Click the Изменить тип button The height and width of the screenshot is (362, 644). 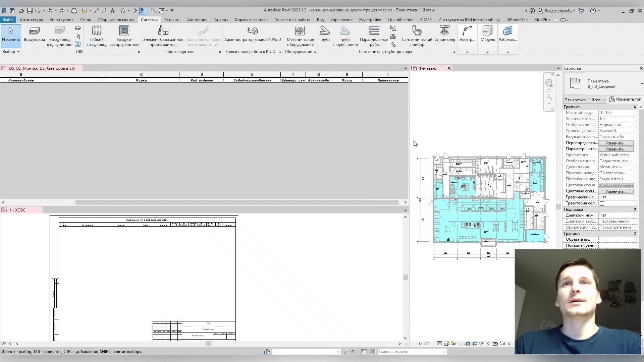[x=625, y=99]
